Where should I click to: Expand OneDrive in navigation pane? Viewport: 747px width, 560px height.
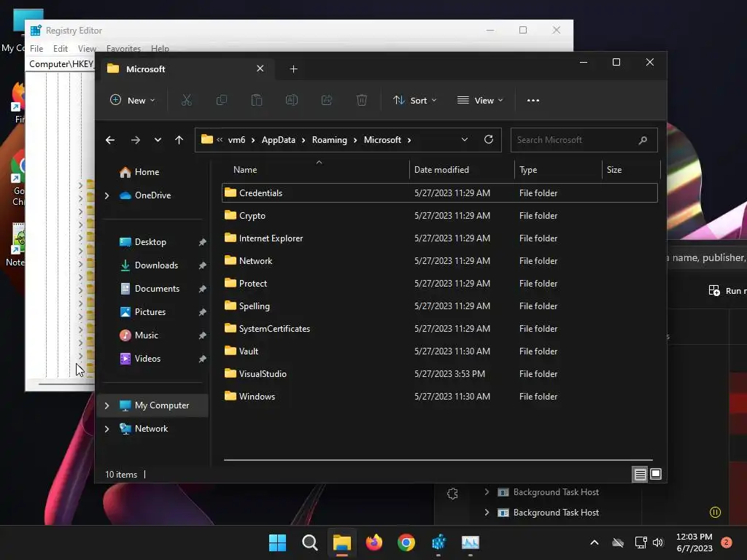pos(107,195)
